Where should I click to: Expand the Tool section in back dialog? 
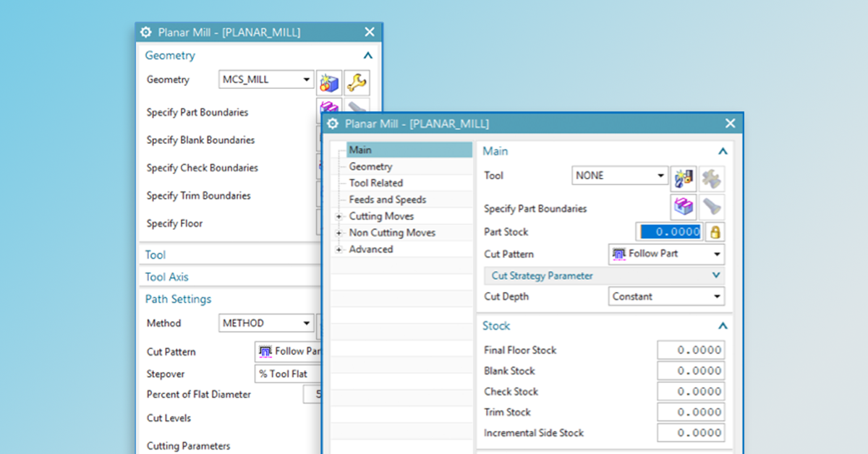pyautogui.click(x=156, y=254)
